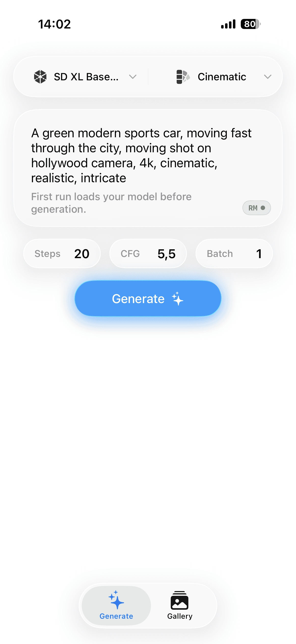This screenshot has width=296, height=644.
Task: Change the Steps value 20
Action: (x=62, y=254)
